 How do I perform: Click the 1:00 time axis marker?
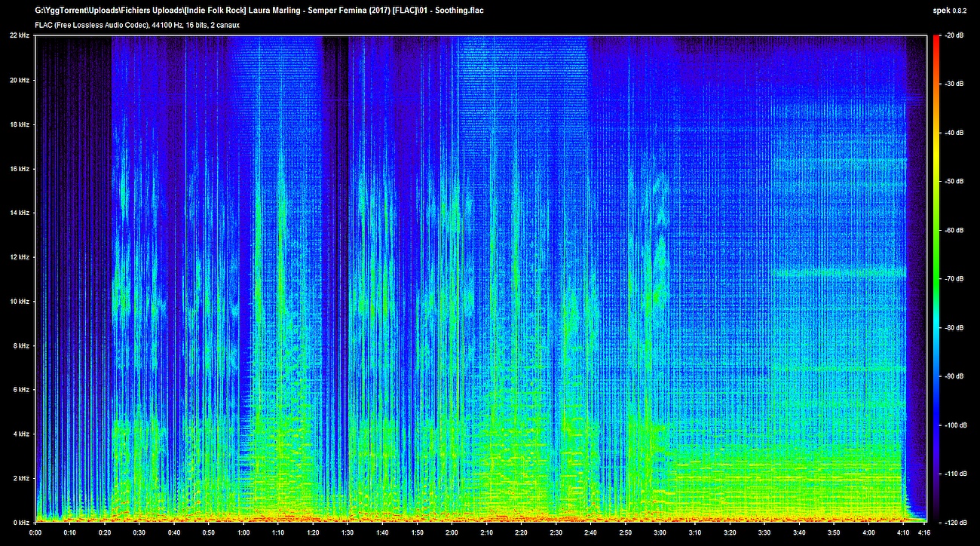[243, 533]
